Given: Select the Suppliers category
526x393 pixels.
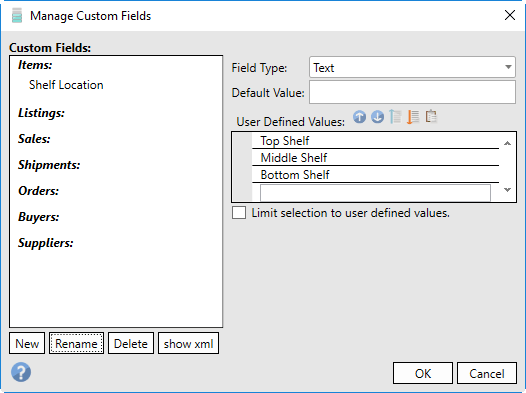Looking at the screenshot, I should [46, 243].
